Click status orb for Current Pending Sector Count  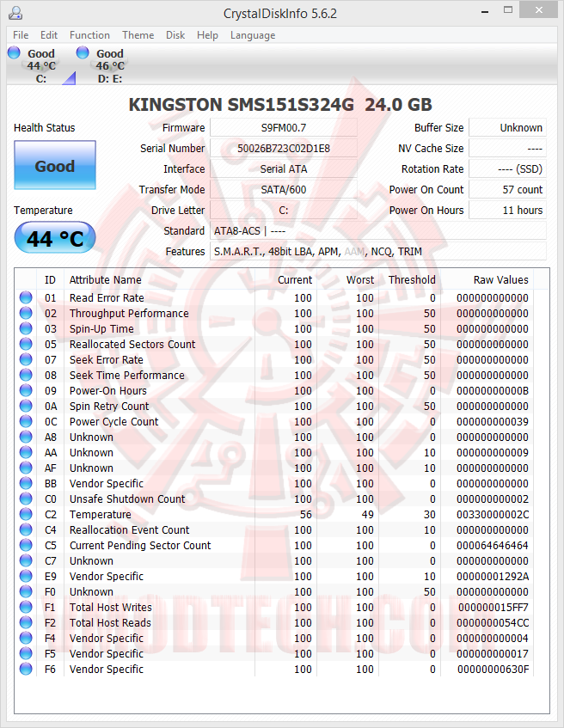pyautogui.click(x=26, y=545)
